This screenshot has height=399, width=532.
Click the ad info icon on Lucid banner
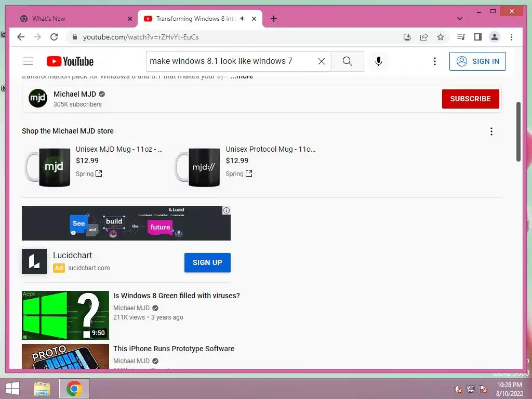click(227, 210)
